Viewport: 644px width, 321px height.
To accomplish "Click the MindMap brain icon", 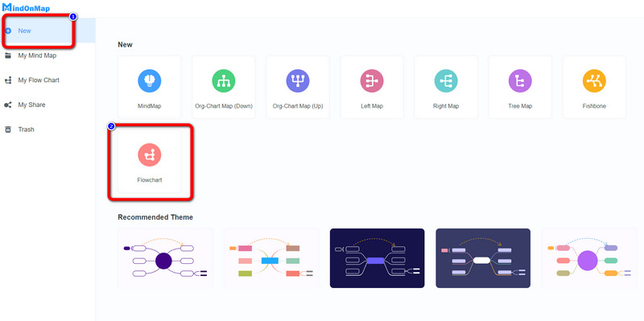I will click(150, 80).
